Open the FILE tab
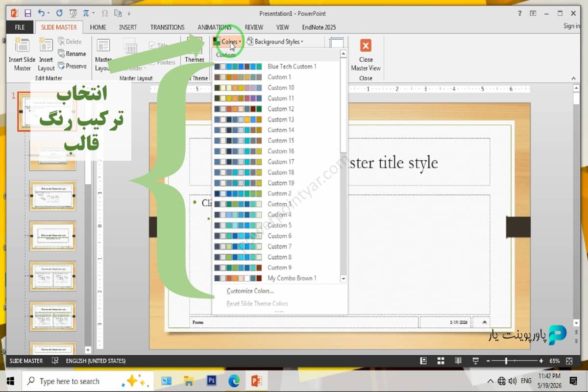This screenshot has height=392, width=588. (x=20, y=27)
